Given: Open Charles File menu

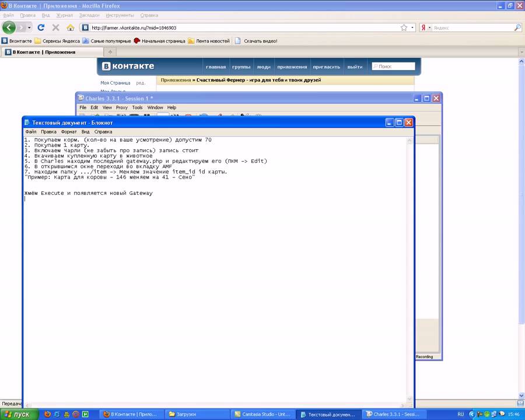Looking at the screenshot, I should [x=83, y=107].
